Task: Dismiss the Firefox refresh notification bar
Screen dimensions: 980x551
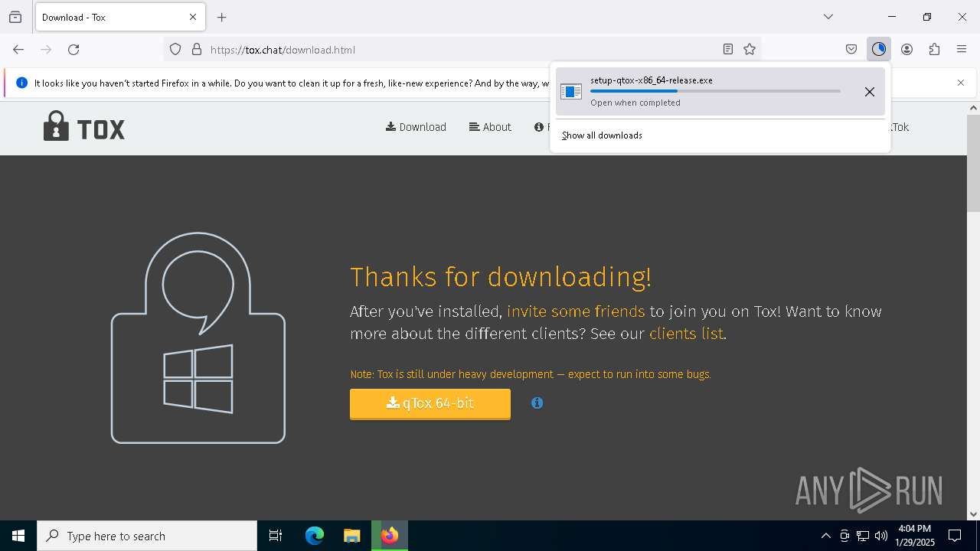Action: [x=961, y=83]
